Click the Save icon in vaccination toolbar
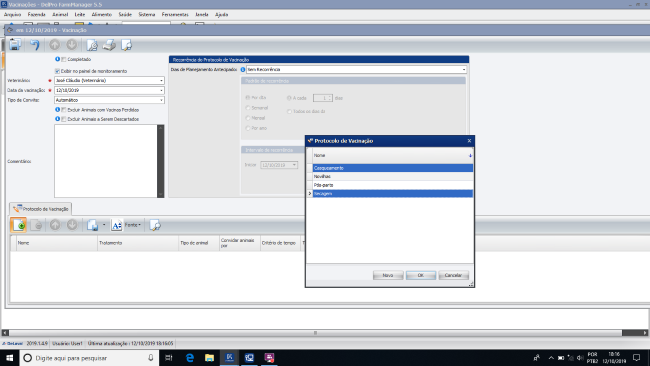The image size is (650, 366). 15,45
